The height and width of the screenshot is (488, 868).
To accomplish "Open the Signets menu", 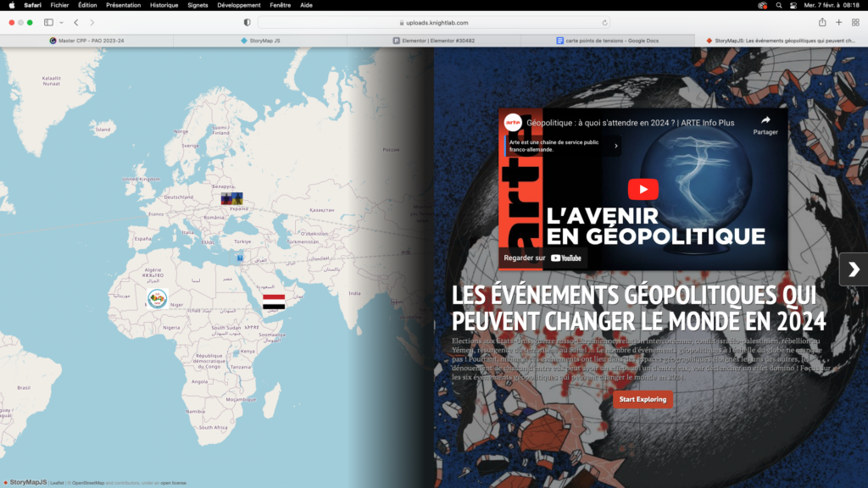I will [198, 5].
